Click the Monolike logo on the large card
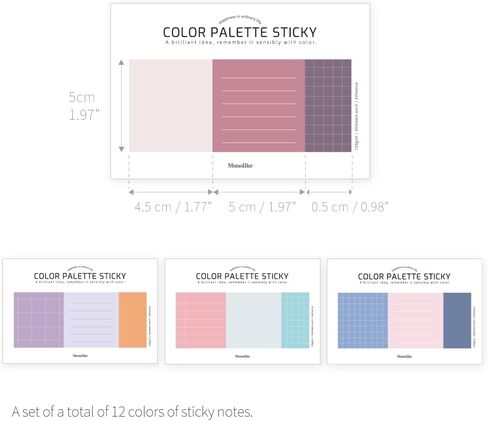The image size is (488, 421). tap(240, 166)
